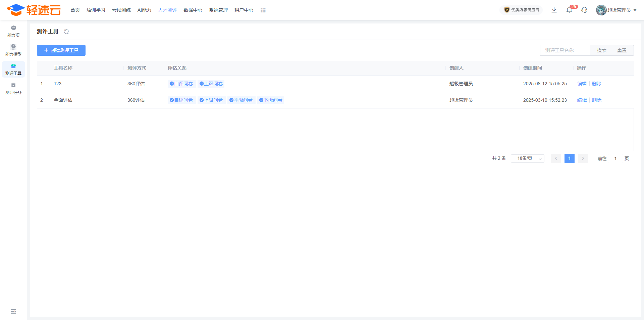The image size is (644, 320).
Task: Open the download icon in top bar
Action: click(554, 10)
